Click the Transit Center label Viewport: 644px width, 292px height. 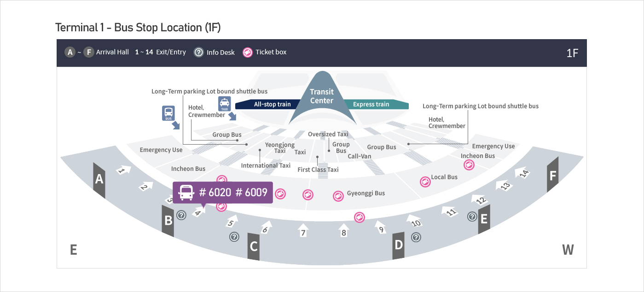(x=322, y=96)
